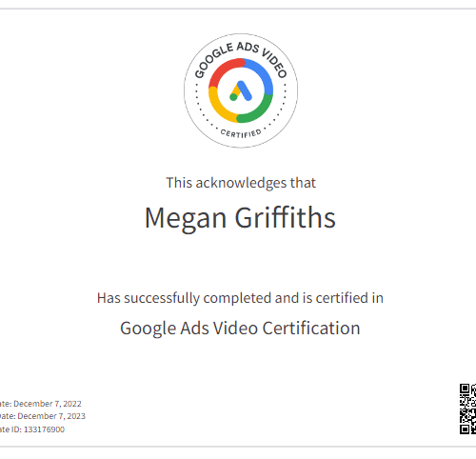Click 'Has successfully completed and is certified in'

click(240, 298)
